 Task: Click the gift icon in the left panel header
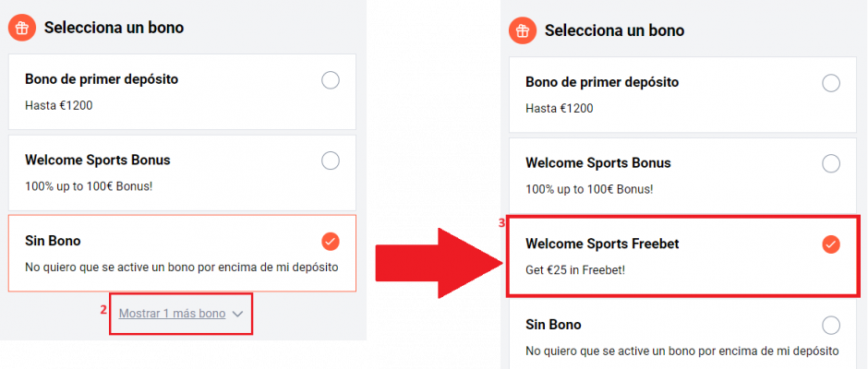click(x=22, y=28)
